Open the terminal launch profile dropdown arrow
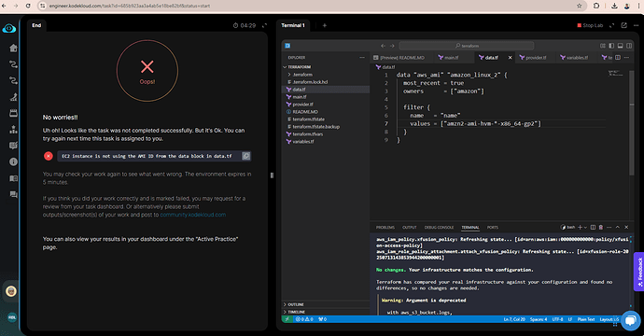Screen dimensions: 644x336 (586, 227)
